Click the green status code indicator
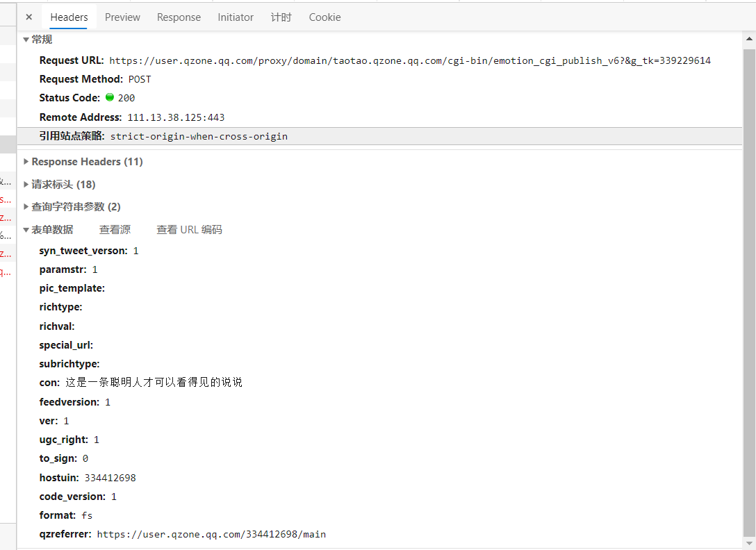The width and height of the screenshot is (756, 550). click(110, 97)
